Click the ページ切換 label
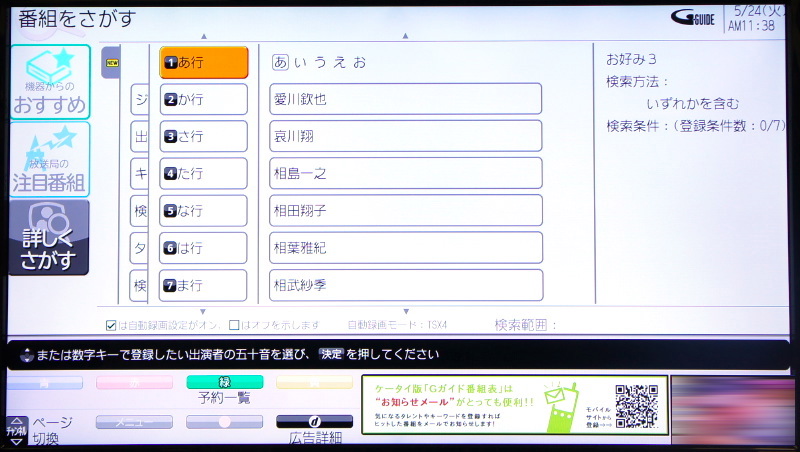 53,430
